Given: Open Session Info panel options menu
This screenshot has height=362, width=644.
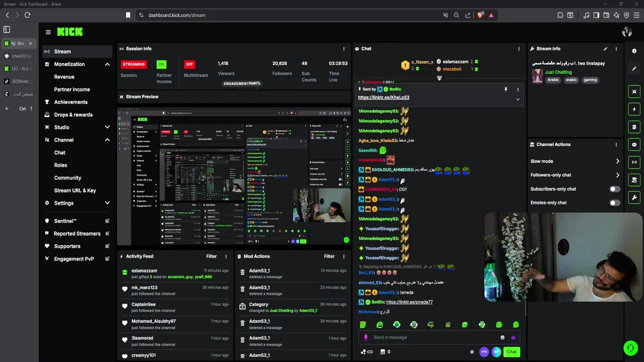Looking at the screenshot, I should coord(344,49).
